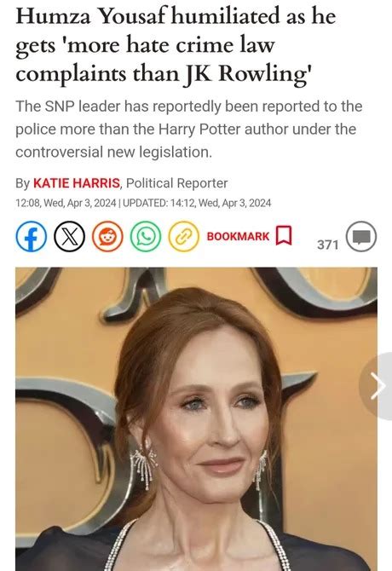This screenshot has width=392, height=571.
Task: Open author page for KATIE HARRIS
Action: click(77, 183)
